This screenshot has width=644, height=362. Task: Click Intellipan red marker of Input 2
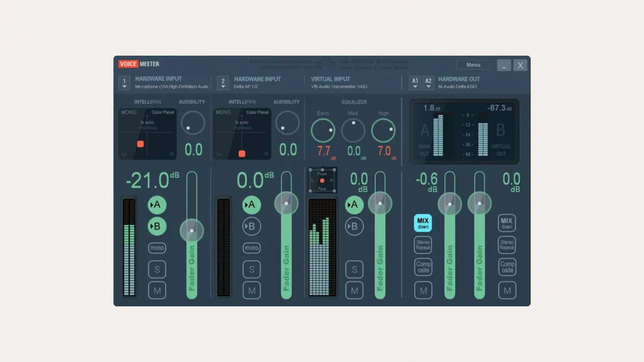(x=242, y=153)
